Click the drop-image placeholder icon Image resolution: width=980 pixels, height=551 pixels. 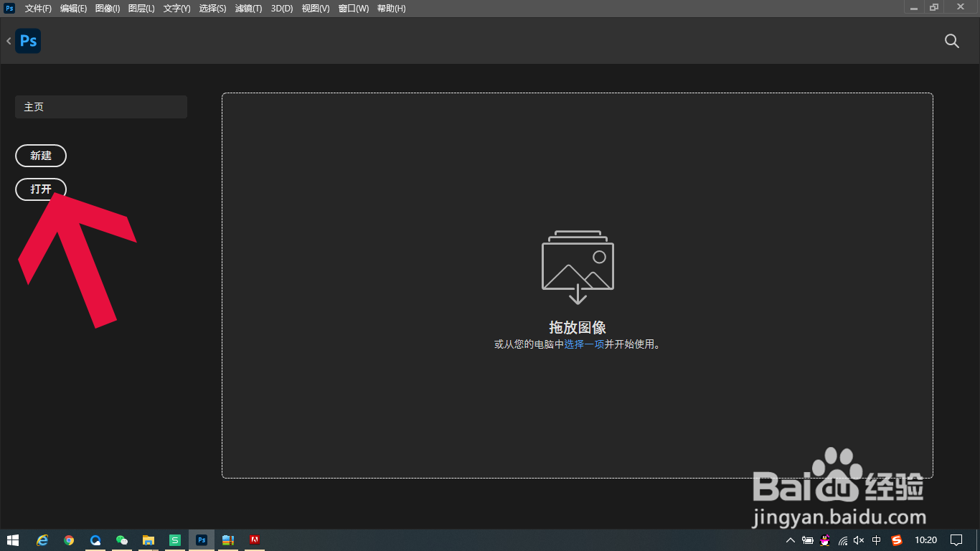point(578,267)
